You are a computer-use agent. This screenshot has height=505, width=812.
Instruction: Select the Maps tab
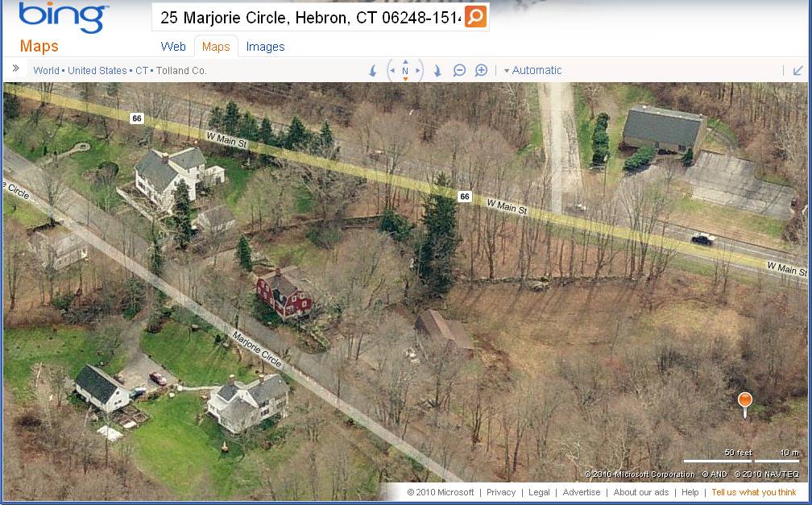(x=216, y=47)
